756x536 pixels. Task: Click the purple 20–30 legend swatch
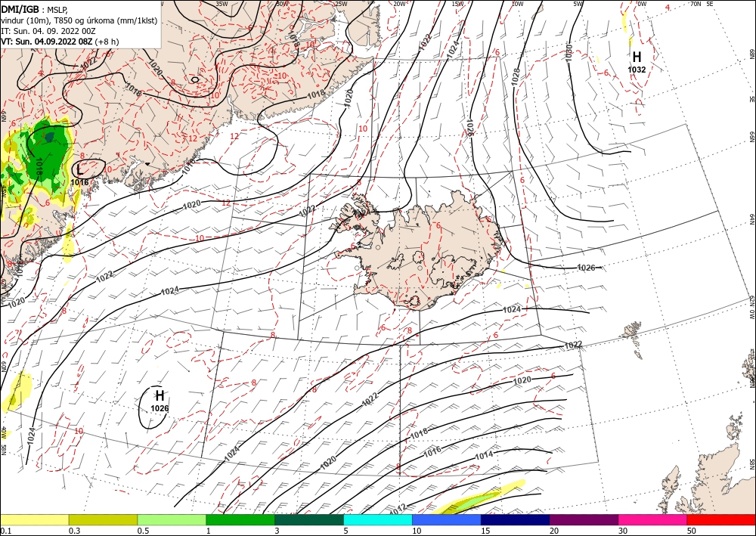click(584, 519)
